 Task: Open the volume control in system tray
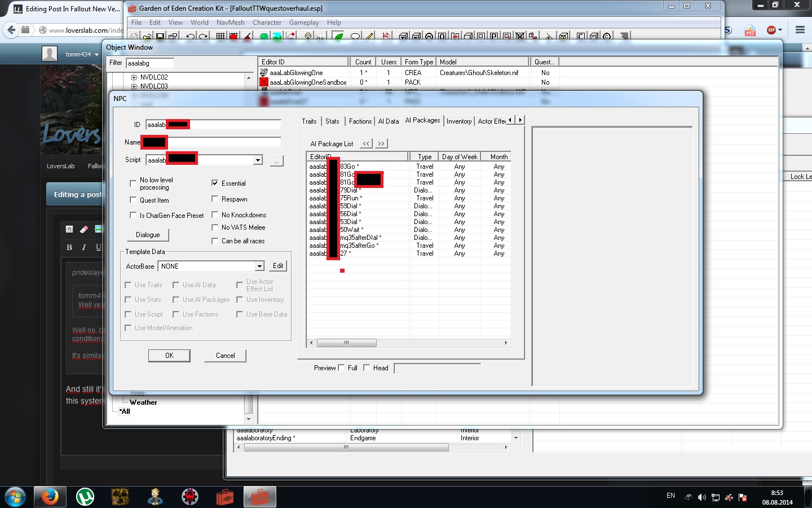click(x=702, y=497)
